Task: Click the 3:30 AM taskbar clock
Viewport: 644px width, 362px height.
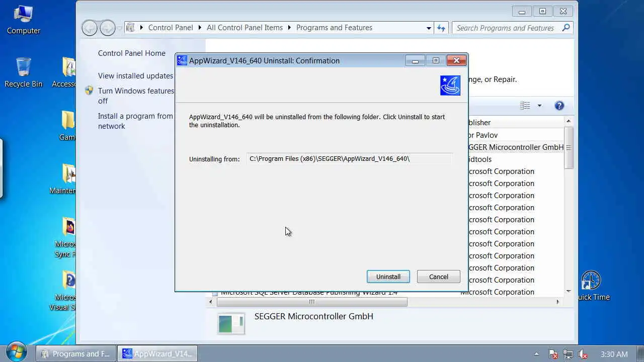Action: tap(614, 354)
